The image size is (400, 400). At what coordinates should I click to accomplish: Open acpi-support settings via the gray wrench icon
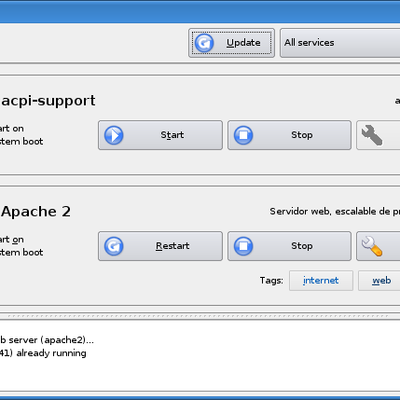pyautogui.click(x=378, y=135)
